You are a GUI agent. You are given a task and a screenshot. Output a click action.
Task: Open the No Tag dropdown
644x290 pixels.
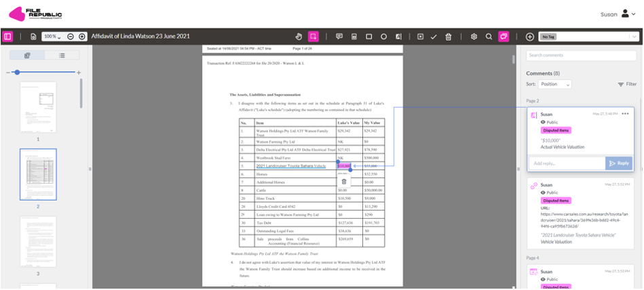click(588, 37)
